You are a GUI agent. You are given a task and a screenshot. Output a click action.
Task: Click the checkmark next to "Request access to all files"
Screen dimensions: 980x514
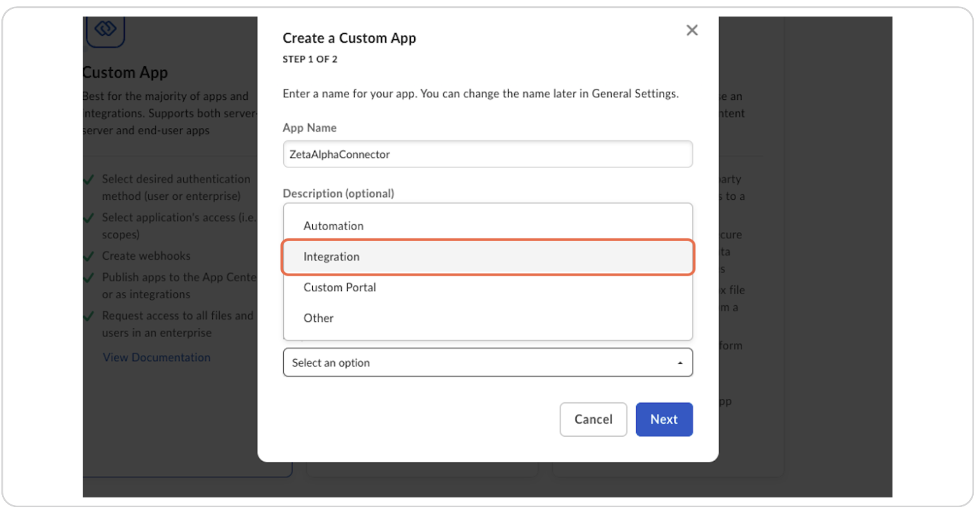90,316
